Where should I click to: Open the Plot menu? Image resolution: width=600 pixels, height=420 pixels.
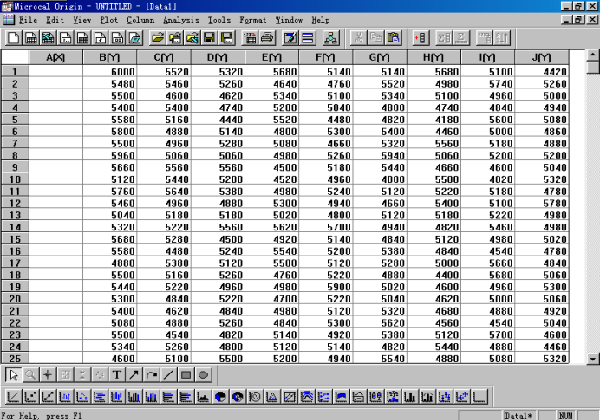point(108,19)
